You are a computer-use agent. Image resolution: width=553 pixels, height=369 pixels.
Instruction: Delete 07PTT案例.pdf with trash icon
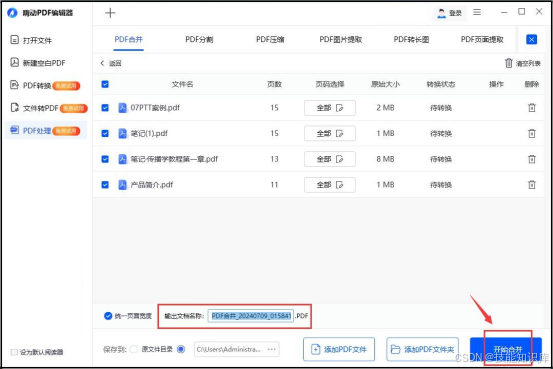click(532, 108)
